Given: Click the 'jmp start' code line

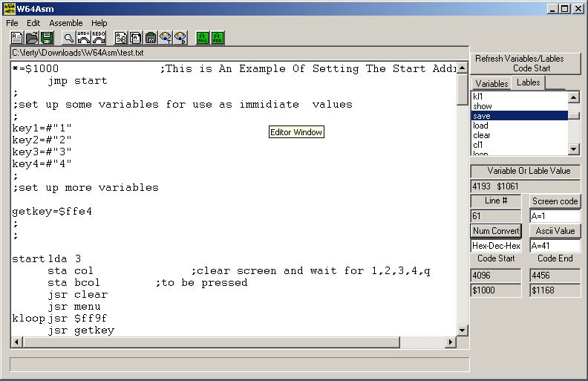Looking at the screenshot, I should point(78,81).
